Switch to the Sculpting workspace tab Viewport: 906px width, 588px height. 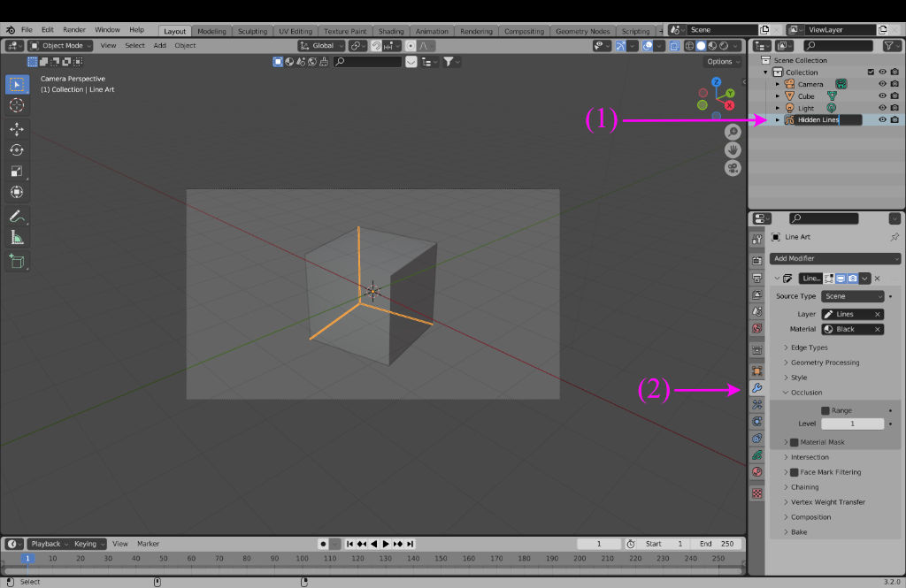[x=252, y=31]
